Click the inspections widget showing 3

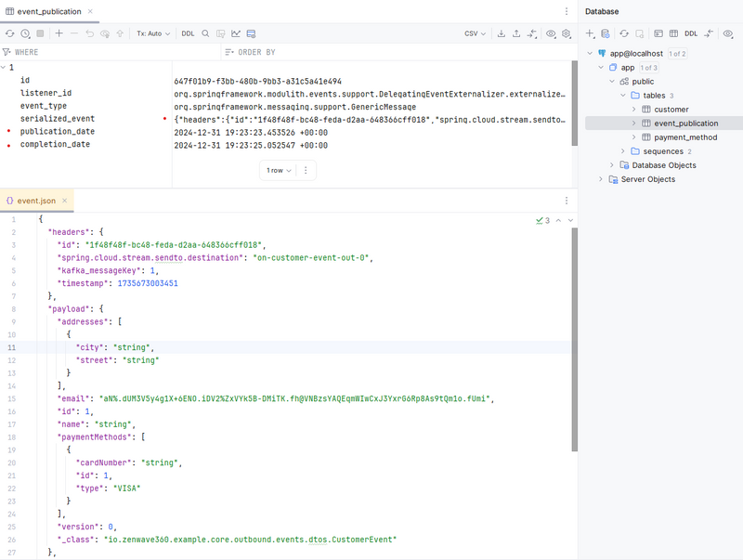click(542, 220)
